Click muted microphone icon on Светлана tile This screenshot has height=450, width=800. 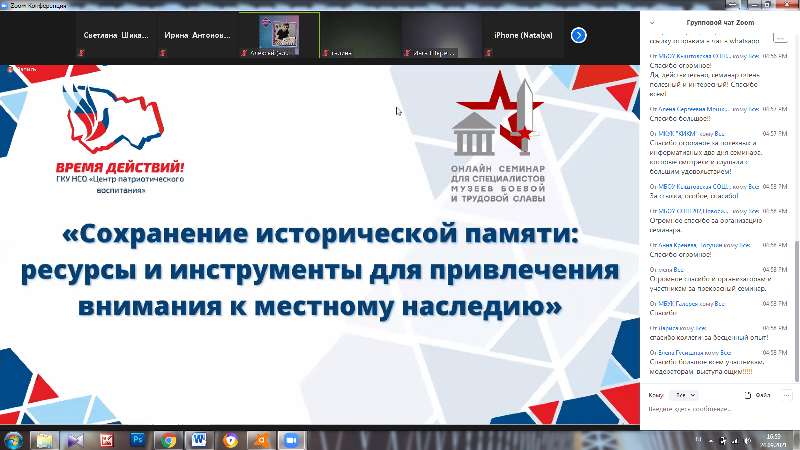tap(81, 53)
